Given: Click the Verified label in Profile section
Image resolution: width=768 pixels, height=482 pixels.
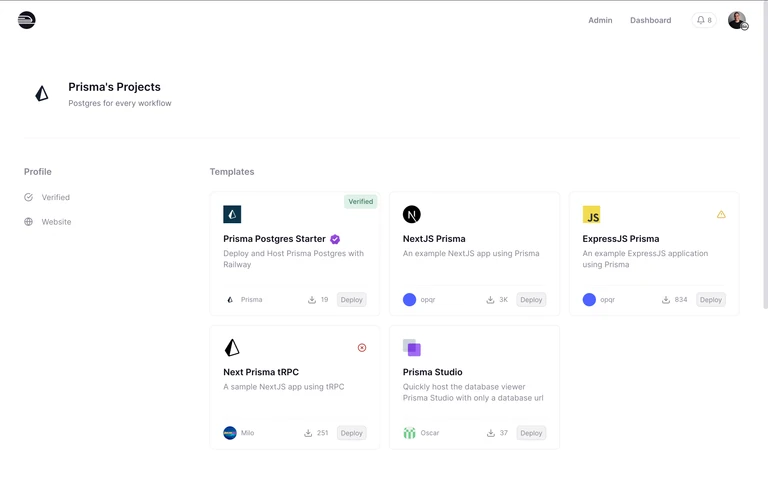Looking at the screenshot, I should [55, 197].
